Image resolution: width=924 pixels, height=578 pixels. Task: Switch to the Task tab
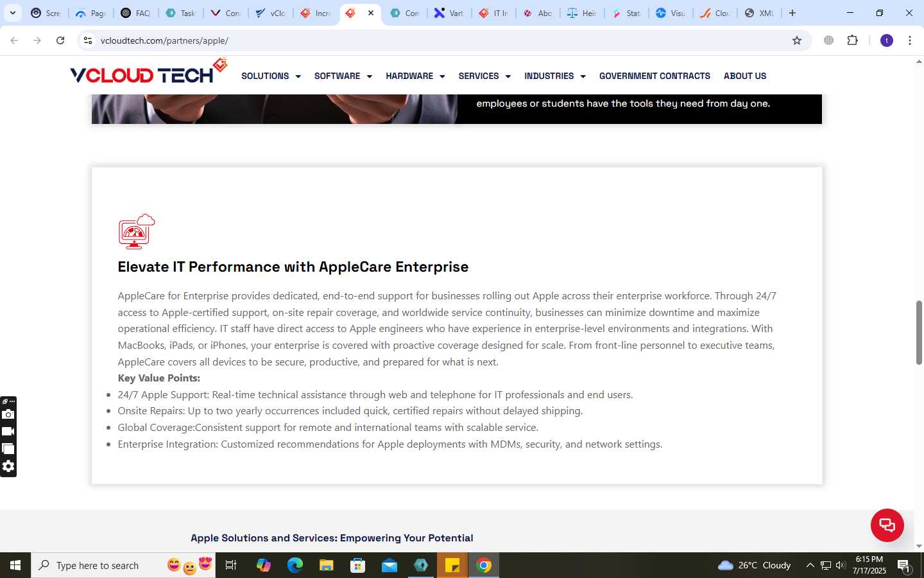180,13
